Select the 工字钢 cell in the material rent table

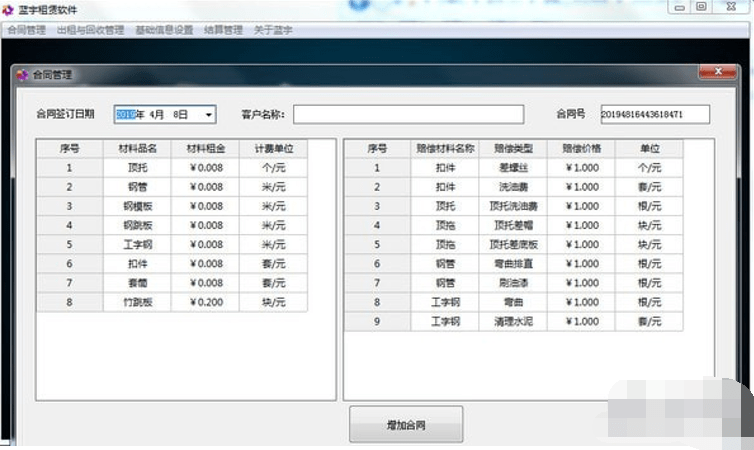click(x=138, y=245)
